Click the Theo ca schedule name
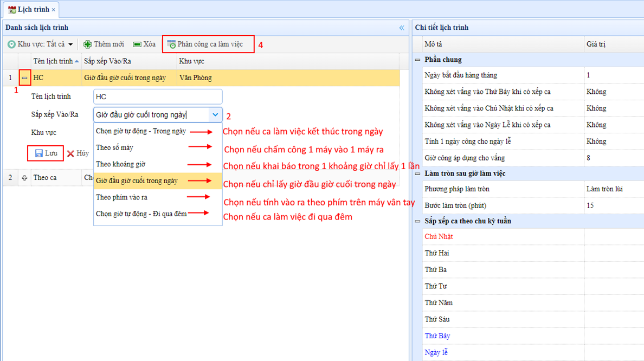The image size is (644, 361). point(45,178)
